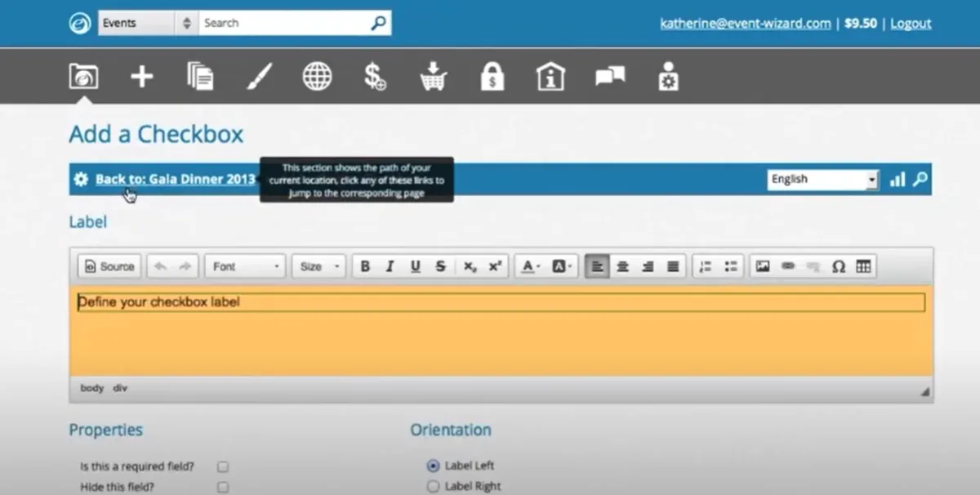
Task: Click 'Back to: Gala Dinner 2013' link
Action: 176,179
